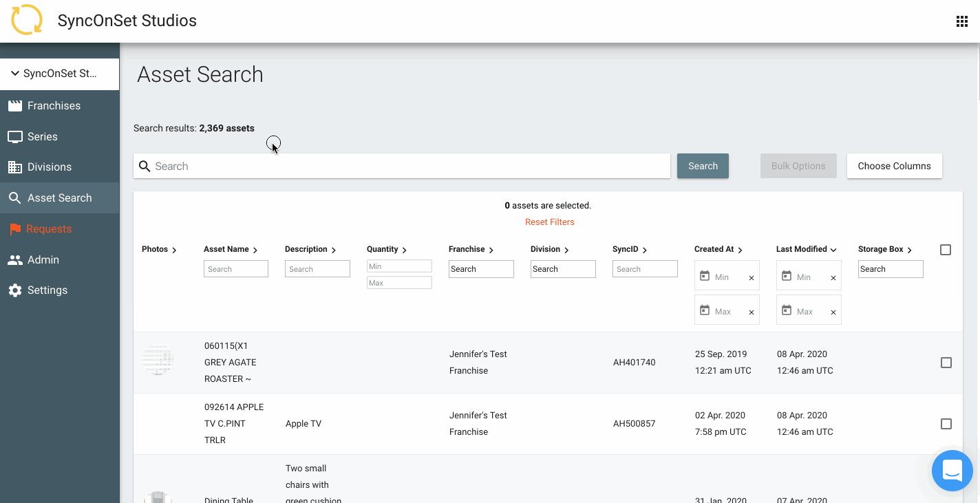Screen dimensions: 980x503
Task: Sort by Quantity column
Action: (387, 249)
